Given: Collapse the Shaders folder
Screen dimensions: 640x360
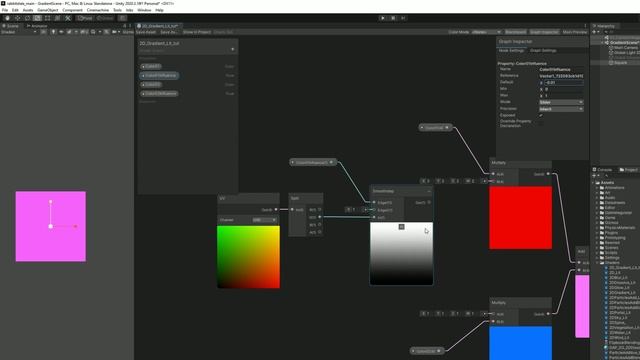Looking at the screenshot, I should click(597, 263).
